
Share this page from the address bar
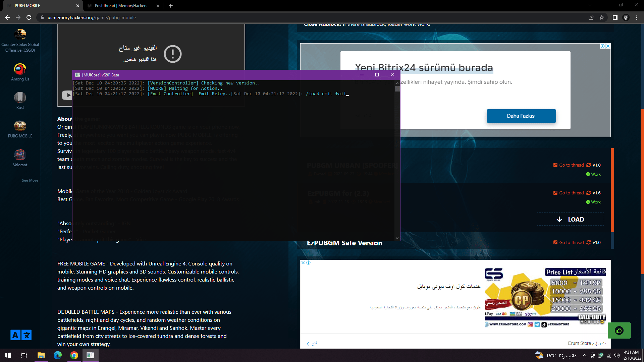591,17
